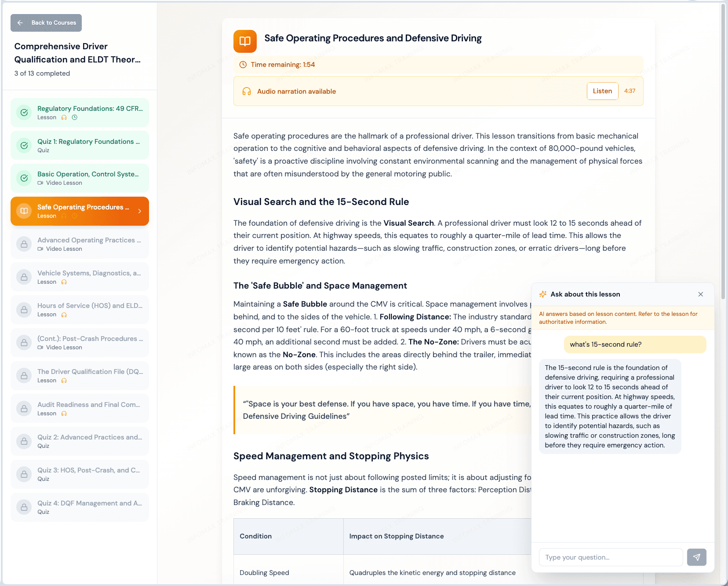Click the send message paper plane icon

696,557
